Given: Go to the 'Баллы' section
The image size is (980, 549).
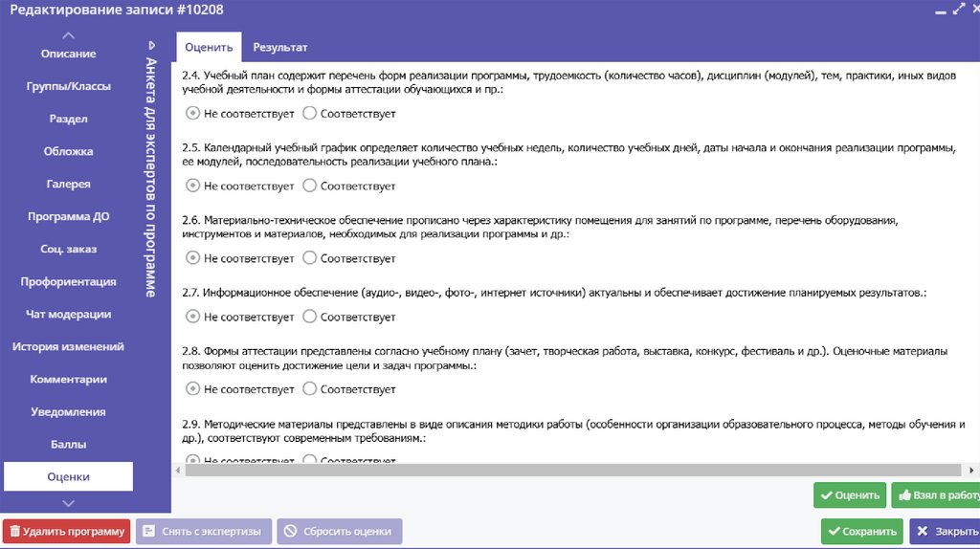Looking at the screenshot, I should tap(68, 444).
